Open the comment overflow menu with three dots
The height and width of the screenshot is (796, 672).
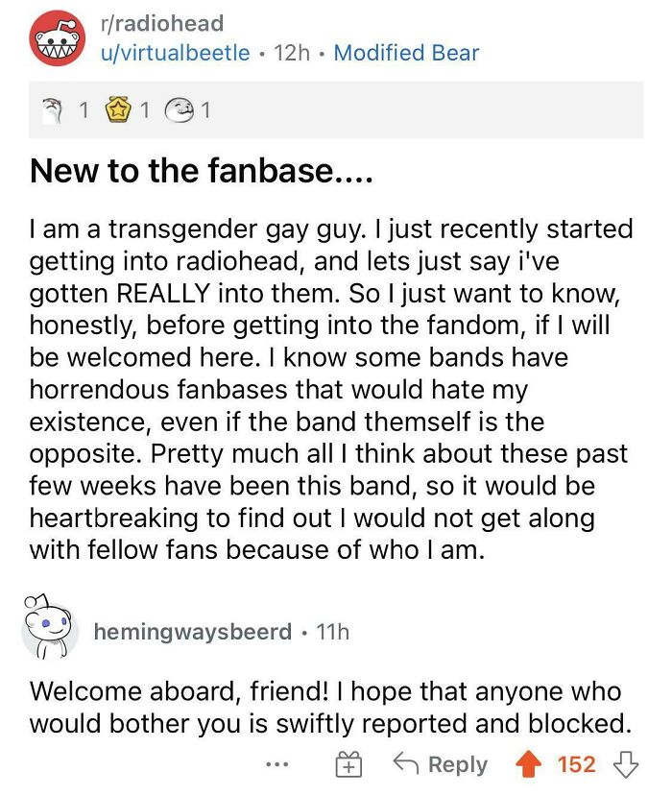click(276, 764)
